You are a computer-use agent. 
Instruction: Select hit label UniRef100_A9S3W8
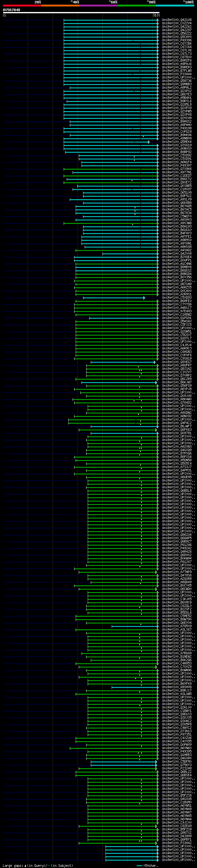(177, 223)
